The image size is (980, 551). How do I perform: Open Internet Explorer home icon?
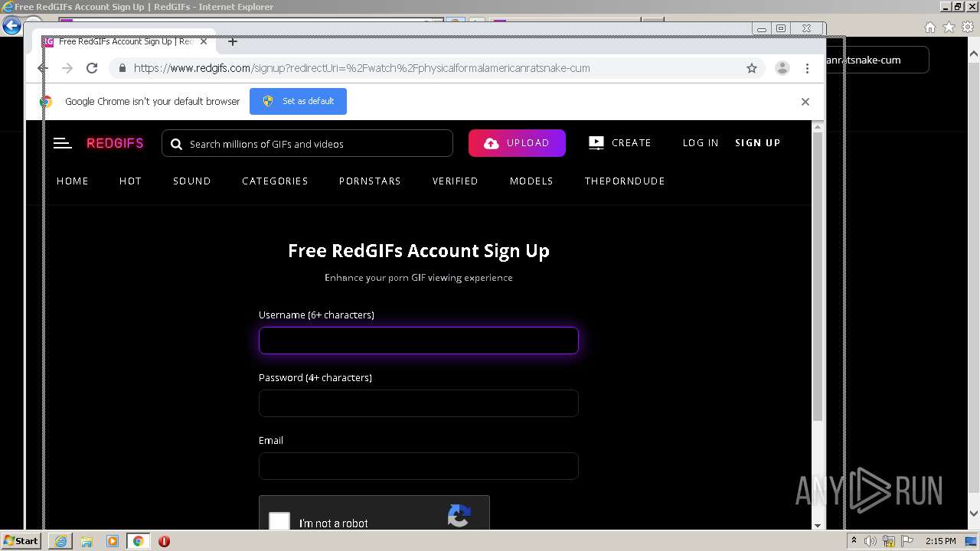point(929,27)
